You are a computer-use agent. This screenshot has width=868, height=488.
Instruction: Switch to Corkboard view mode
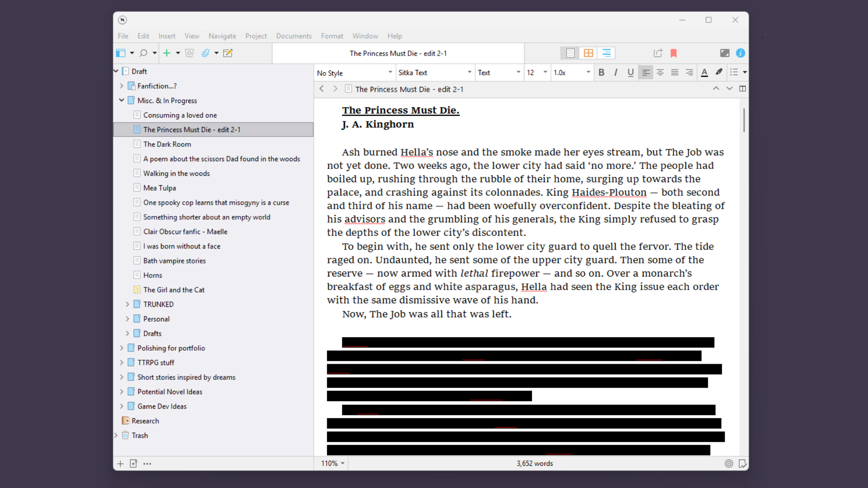[x=588, y=53]
